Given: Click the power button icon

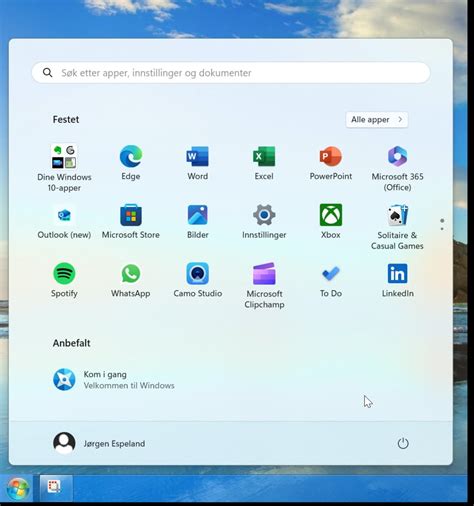Looking at the screenshot, I should click(403, 443).
